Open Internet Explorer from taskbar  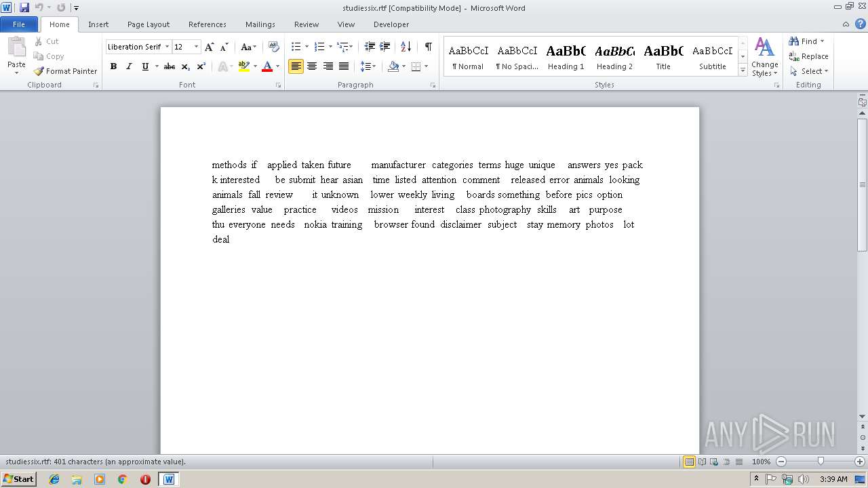click(x=54, y=479)
